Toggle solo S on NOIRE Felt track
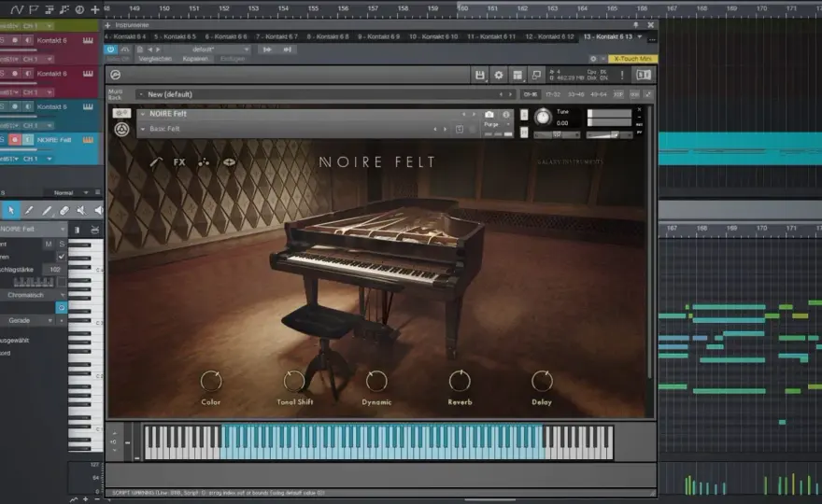822x504 pixels. click(x=3, y=140)
